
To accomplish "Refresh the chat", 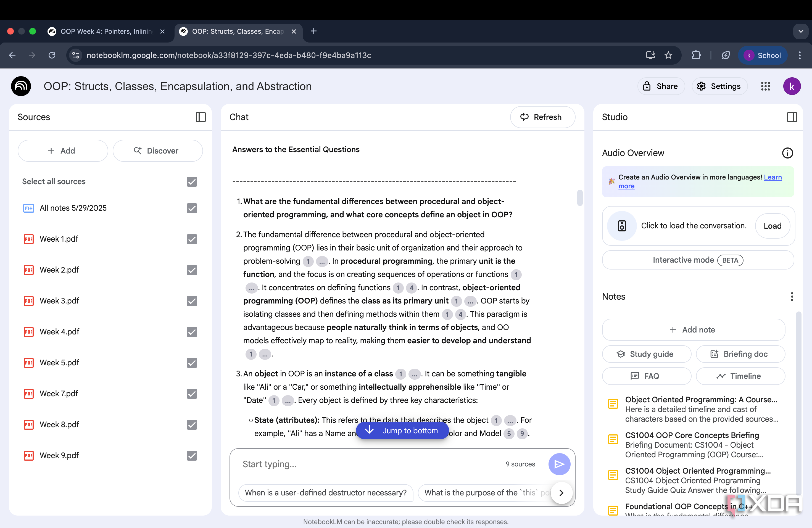I will [x=542, y=117].
